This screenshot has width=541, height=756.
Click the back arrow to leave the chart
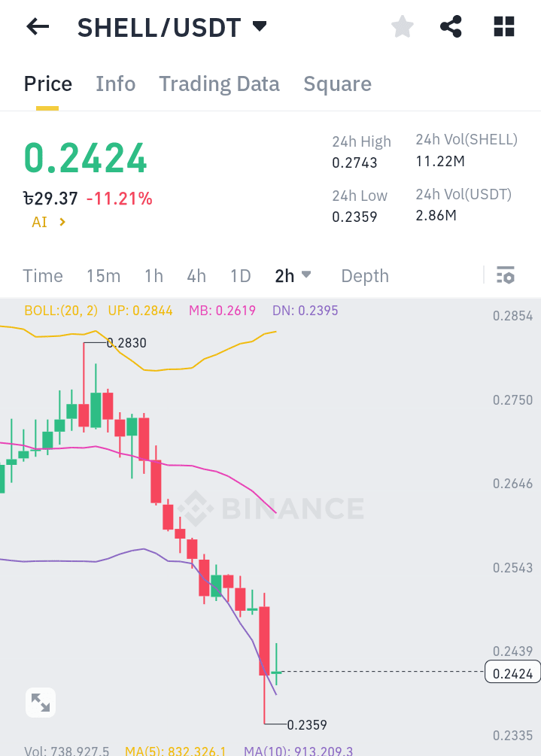pos(37,26)
